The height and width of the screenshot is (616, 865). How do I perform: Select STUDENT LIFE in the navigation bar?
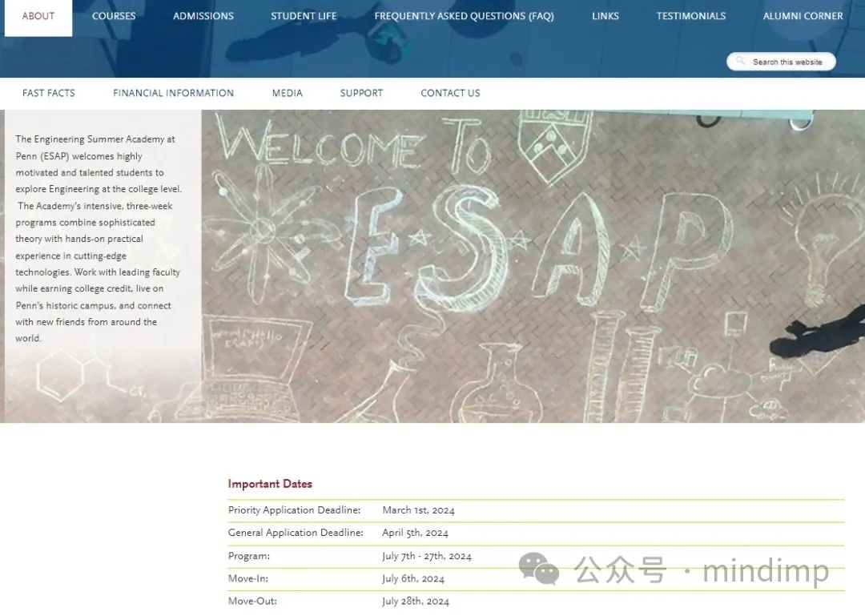point(304,17)
